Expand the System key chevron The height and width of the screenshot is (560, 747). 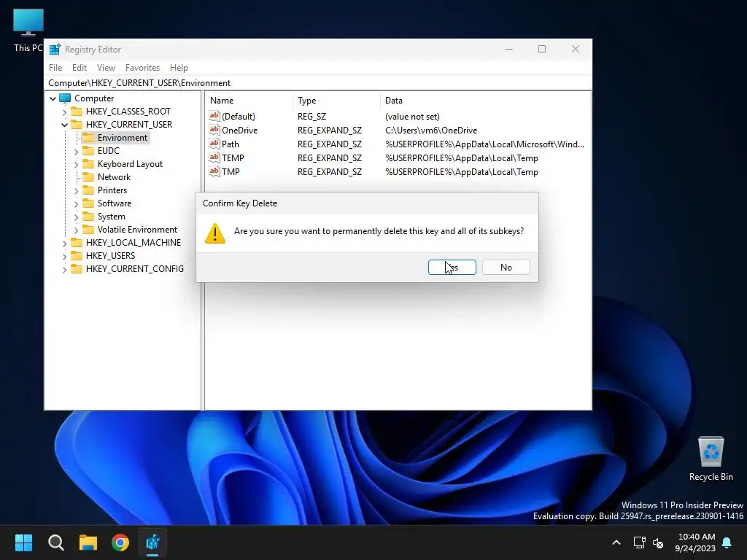76,217
